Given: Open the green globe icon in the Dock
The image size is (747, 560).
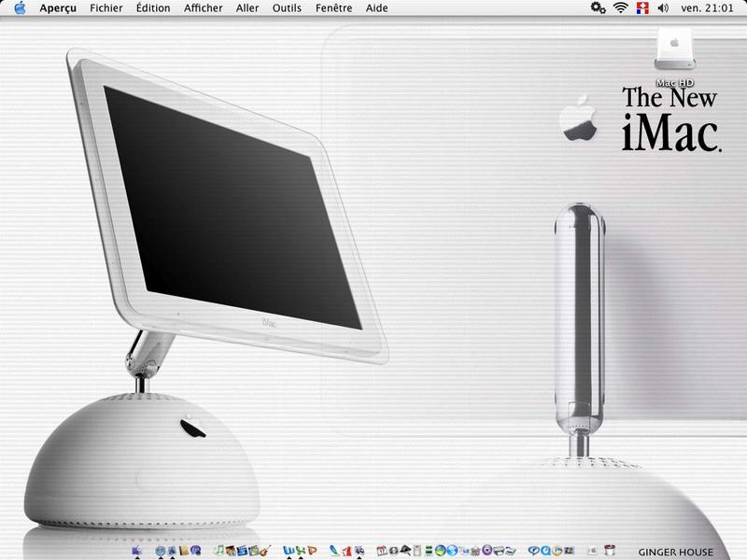Looking at the screenshot, I should (x=440, y=551).
